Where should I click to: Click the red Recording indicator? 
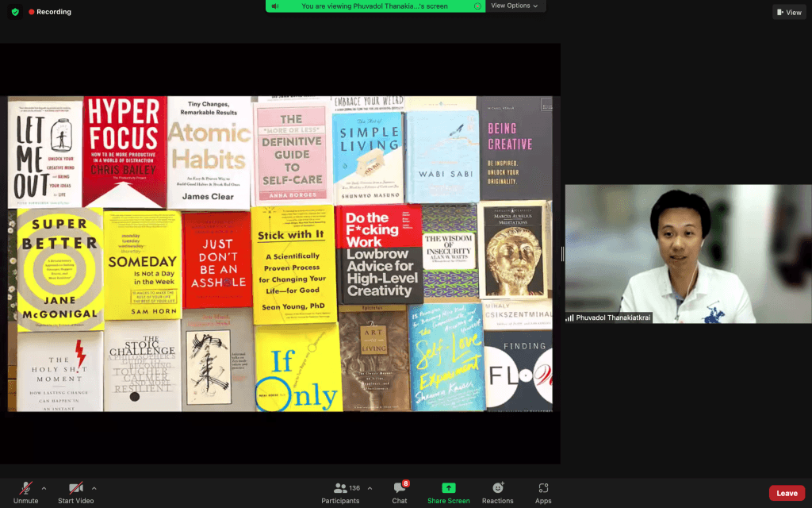coord(50,12)
